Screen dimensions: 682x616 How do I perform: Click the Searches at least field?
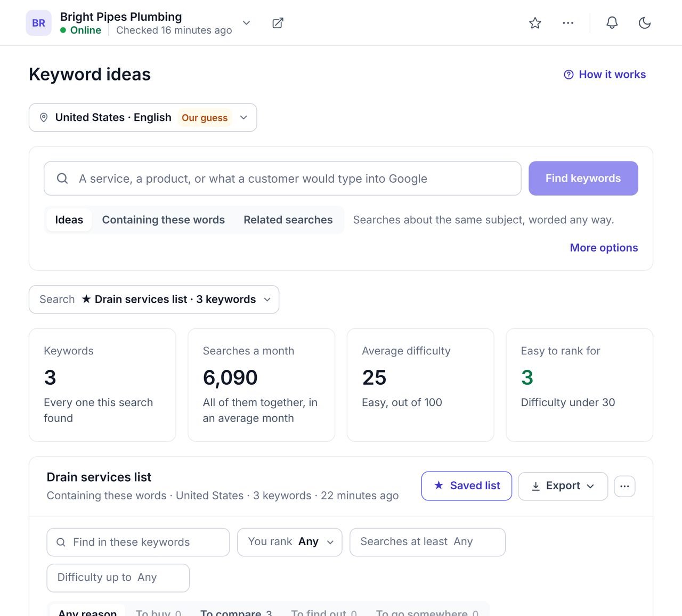(x=427, y=542)
